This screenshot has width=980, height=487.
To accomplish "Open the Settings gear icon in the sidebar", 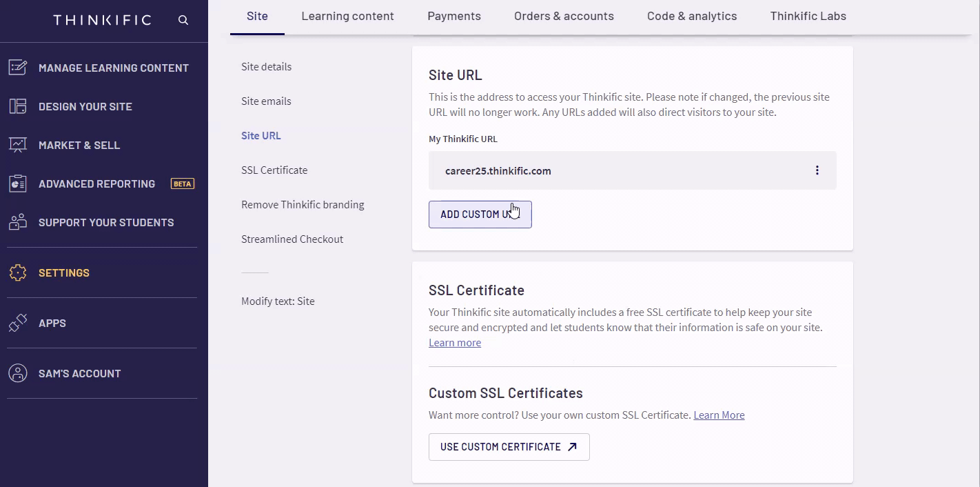I will click(x=17, y=272).
